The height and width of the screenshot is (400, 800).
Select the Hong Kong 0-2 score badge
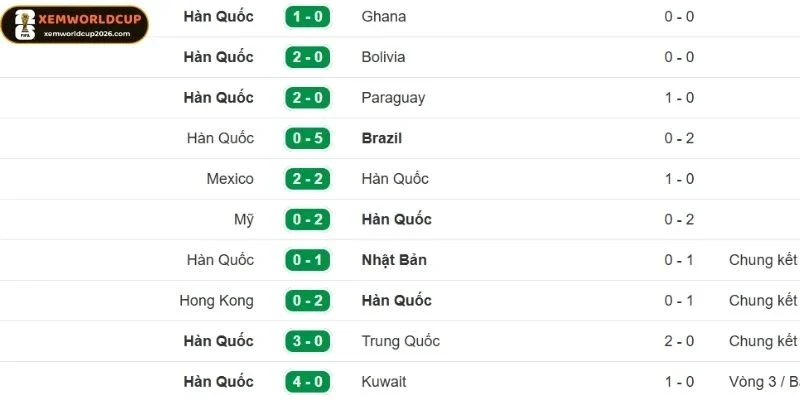tap(308, 301)
